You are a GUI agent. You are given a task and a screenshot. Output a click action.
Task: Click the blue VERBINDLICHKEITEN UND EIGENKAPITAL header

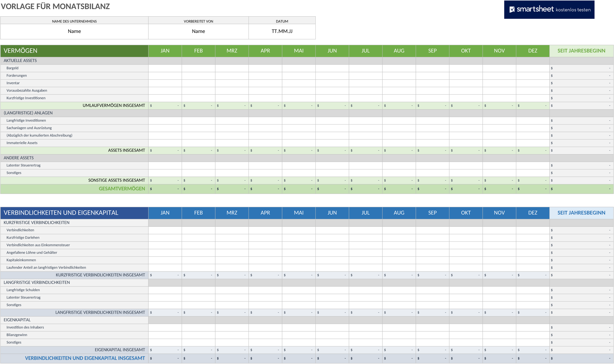click(74, 213)
